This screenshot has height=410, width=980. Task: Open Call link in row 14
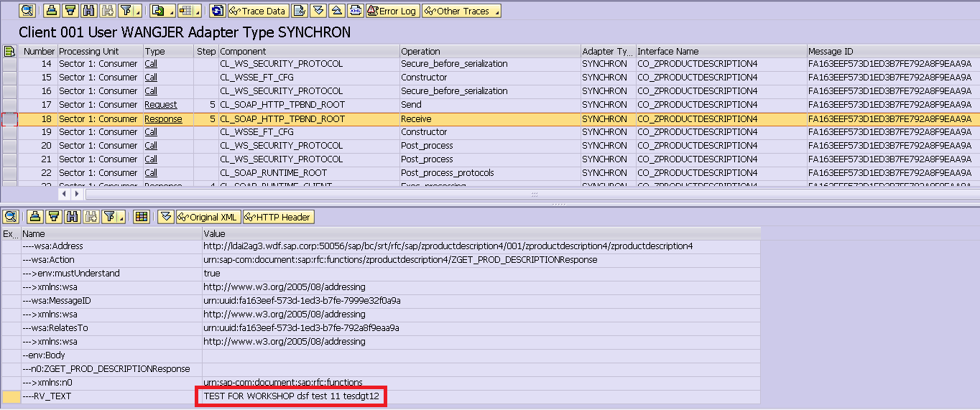pyautogui.click(x=151, y=64)
